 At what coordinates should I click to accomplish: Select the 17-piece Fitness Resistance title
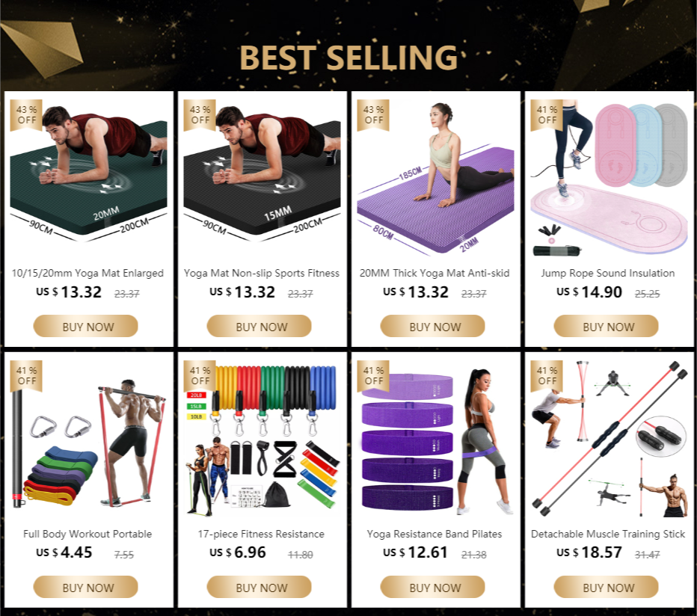coord(262,535)
